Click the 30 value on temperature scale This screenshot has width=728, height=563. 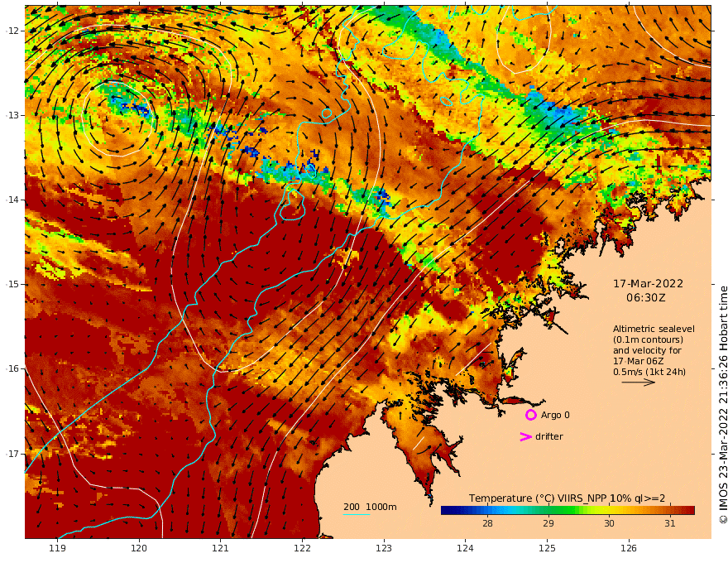pos(609,523)
